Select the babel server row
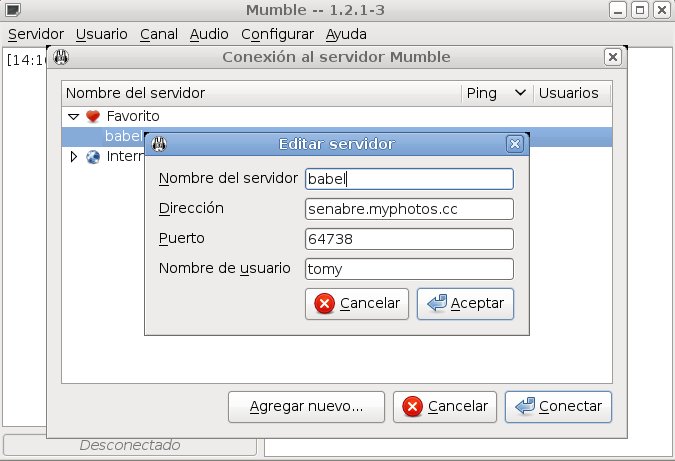The width and height of the screenshot is (675, 461). (337, 136)
